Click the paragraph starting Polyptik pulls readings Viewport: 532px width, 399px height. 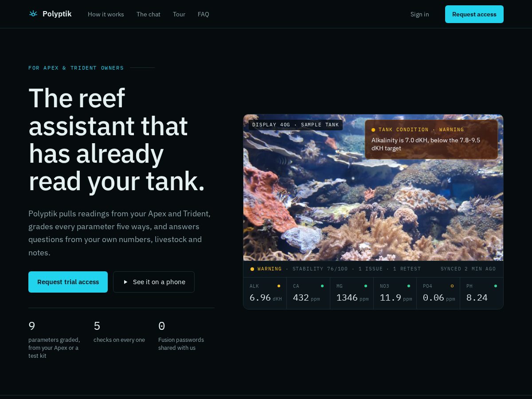click(x=120, y=233)
